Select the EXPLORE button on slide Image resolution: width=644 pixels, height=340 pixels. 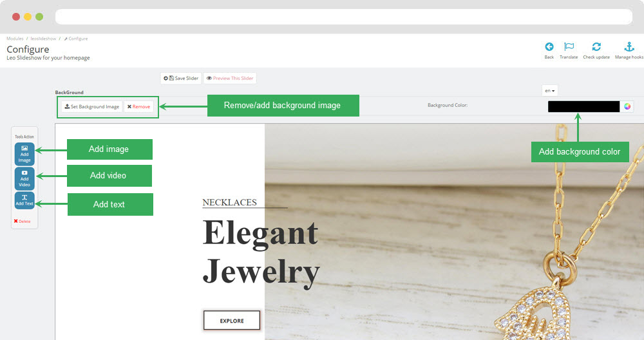point(232,320)
